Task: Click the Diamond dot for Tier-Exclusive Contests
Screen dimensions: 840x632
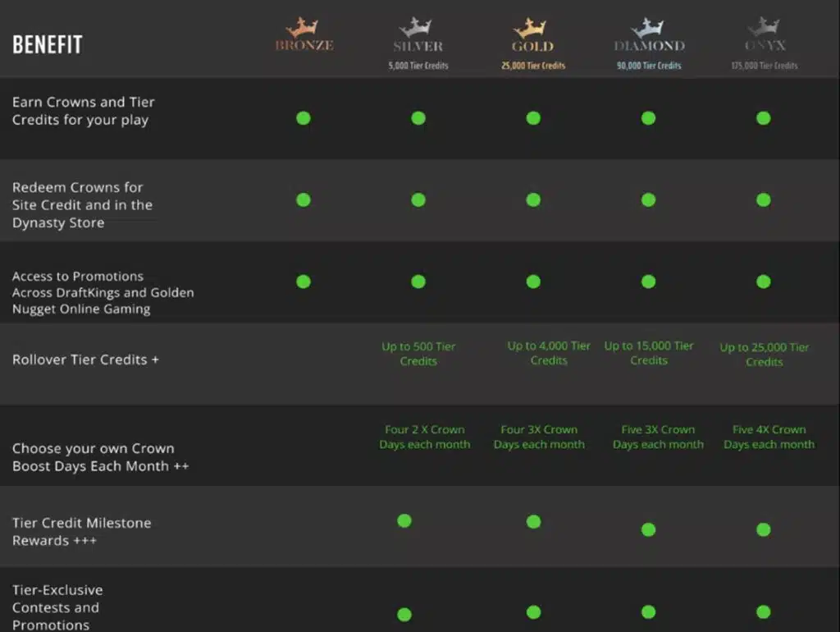Action: point(649,611)
